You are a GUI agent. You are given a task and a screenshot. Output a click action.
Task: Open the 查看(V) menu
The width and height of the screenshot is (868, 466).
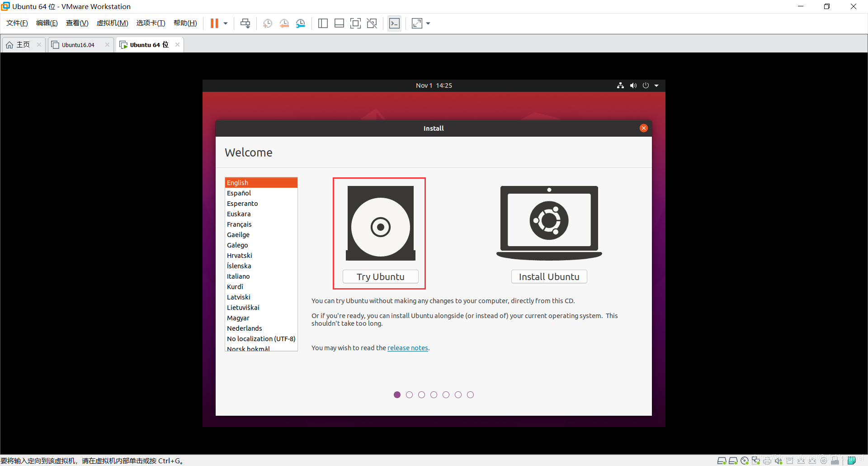(77, 23)
